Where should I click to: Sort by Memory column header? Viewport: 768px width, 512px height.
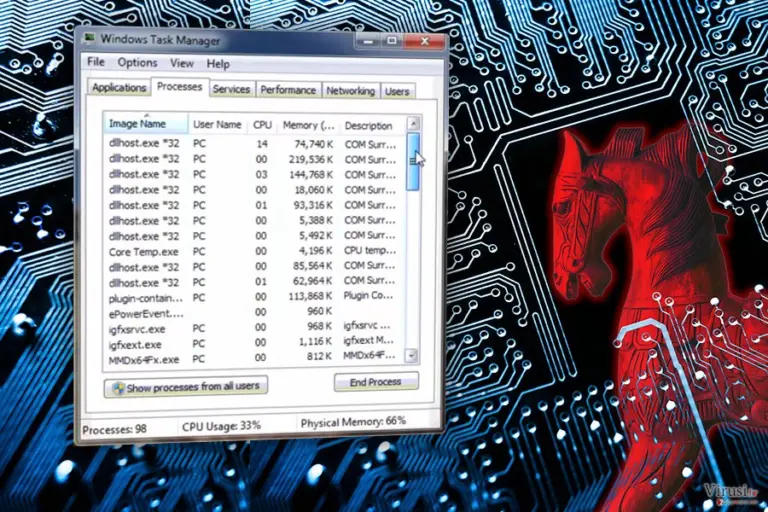pyautogui.click(x=309, y=125)
